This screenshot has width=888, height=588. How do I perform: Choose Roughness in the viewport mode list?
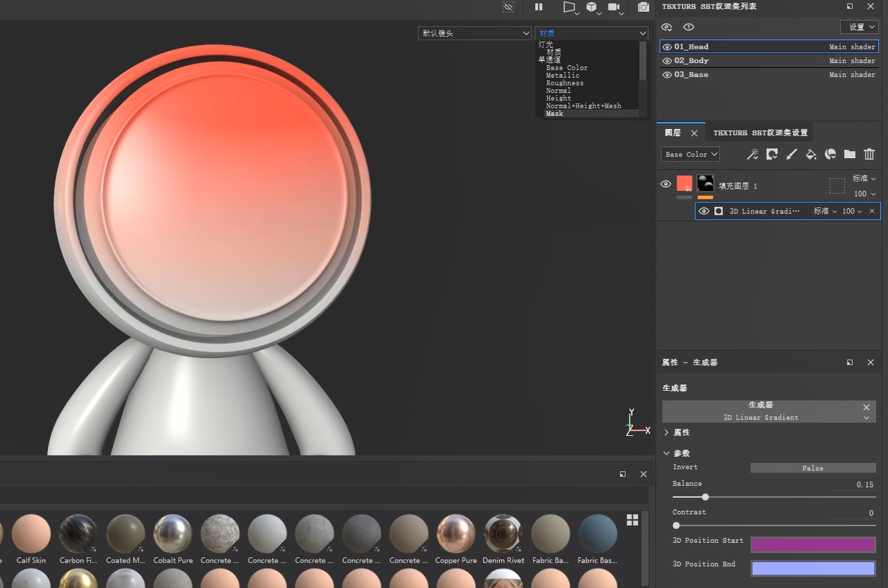[x=564, y=83]
